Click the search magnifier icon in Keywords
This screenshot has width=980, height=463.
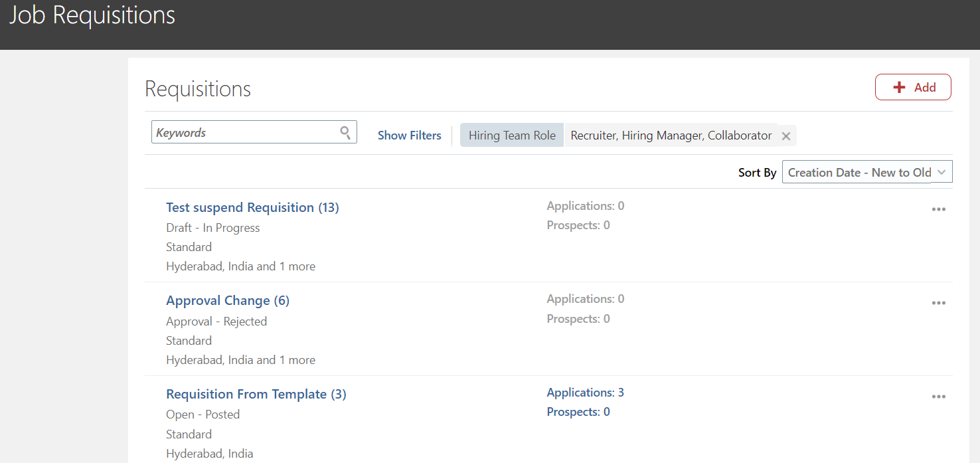click(x=345, y=132)
